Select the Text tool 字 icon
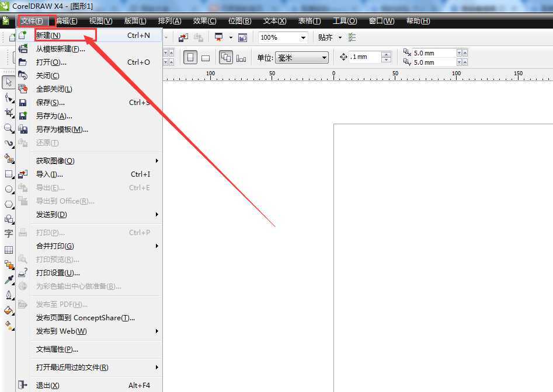The width and height of the screenshot is (553, 392). tap(8, 233)
